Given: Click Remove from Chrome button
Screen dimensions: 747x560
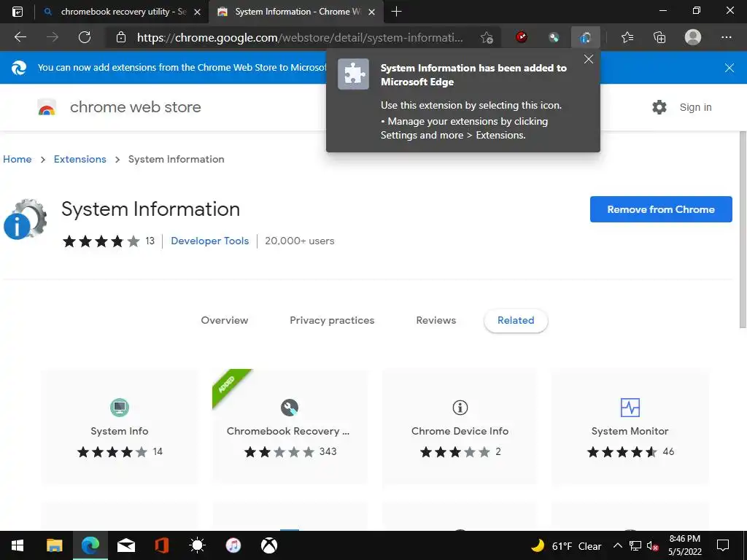Looking at the screenshot, I should coord(661,209).
